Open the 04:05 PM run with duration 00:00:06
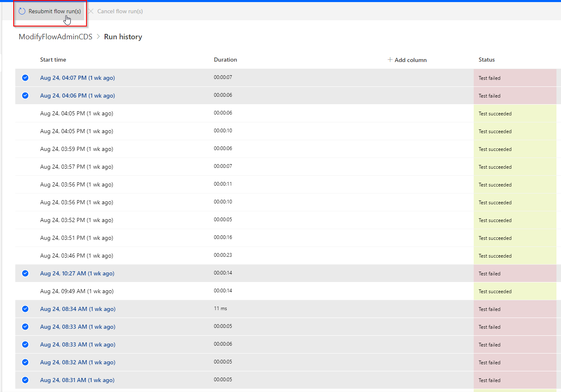 point(77,113)
